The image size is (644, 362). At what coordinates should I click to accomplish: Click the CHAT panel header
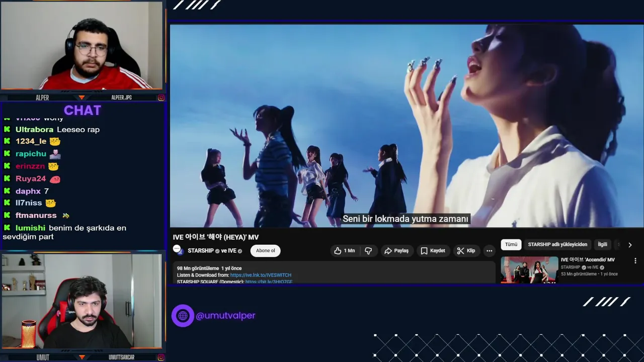click(83, 110)
